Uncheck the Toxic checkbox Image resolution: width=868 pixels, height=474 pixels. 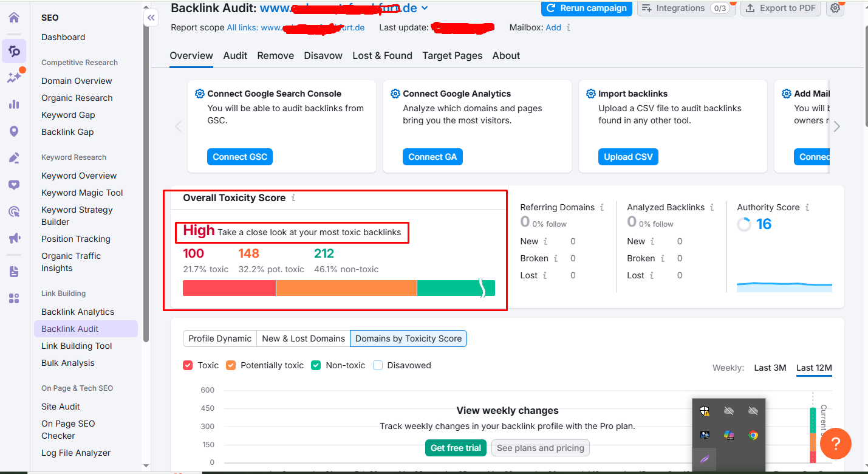click(188, 365)
